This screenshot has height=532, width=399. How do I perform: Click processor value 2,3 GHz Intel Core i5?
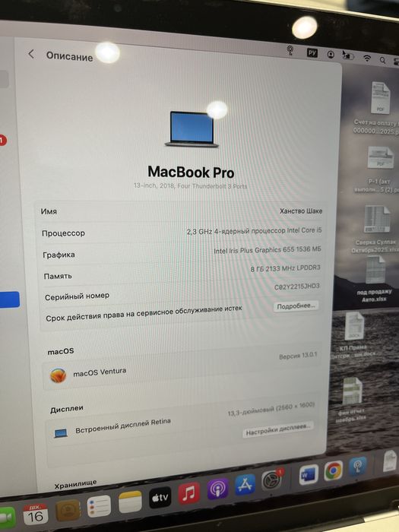(x=254, y=231)
